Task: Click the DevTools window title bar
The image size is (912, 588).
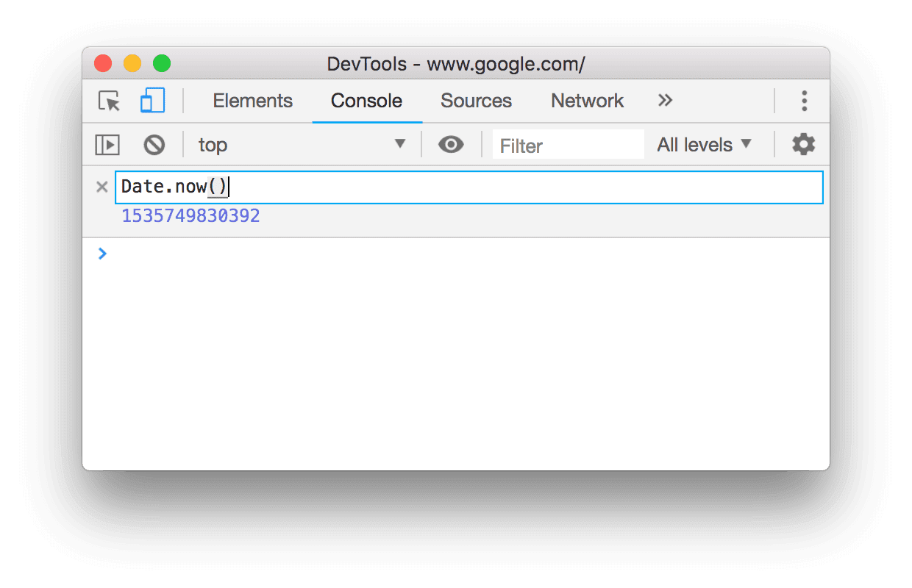Action: click(456, 64)
